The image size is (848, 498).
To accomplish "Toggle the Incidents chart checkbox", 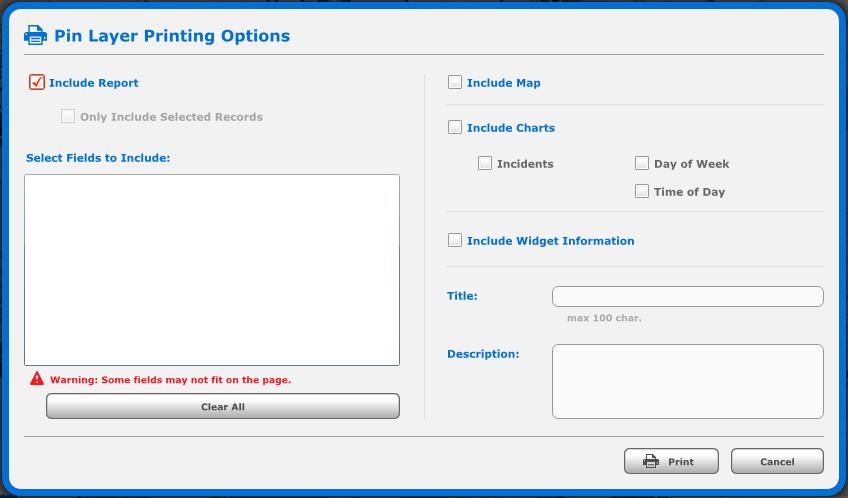I will (485, 163).
